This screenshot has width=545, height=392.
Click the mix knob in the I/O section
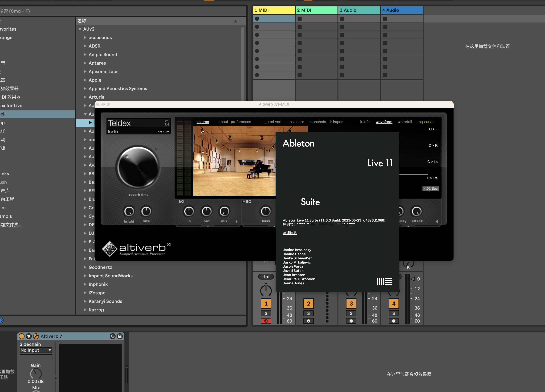pyautogui.click(x=224, y=211)
